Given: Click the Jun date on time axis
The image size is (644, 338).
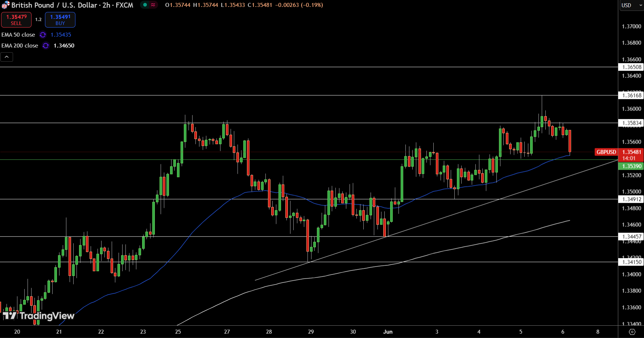Looking at the screenshot, I should tap(388, 332).
